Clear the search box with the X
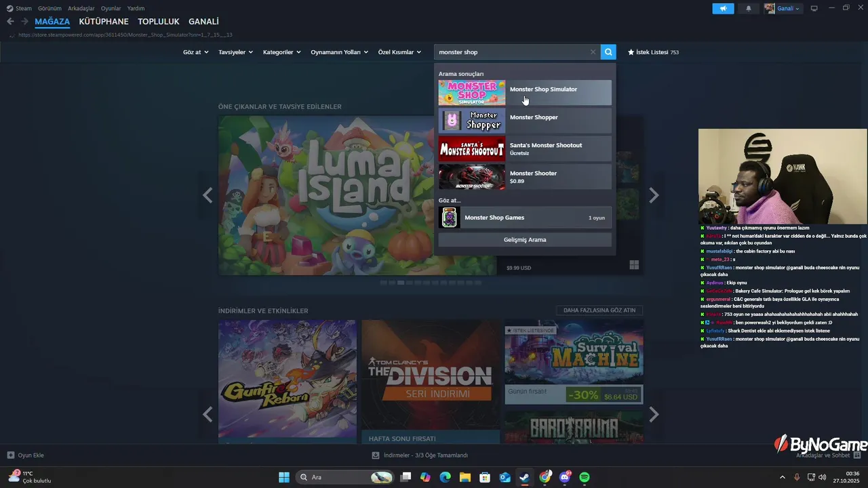This screenshot has height=488, width=868. point(593,52)
